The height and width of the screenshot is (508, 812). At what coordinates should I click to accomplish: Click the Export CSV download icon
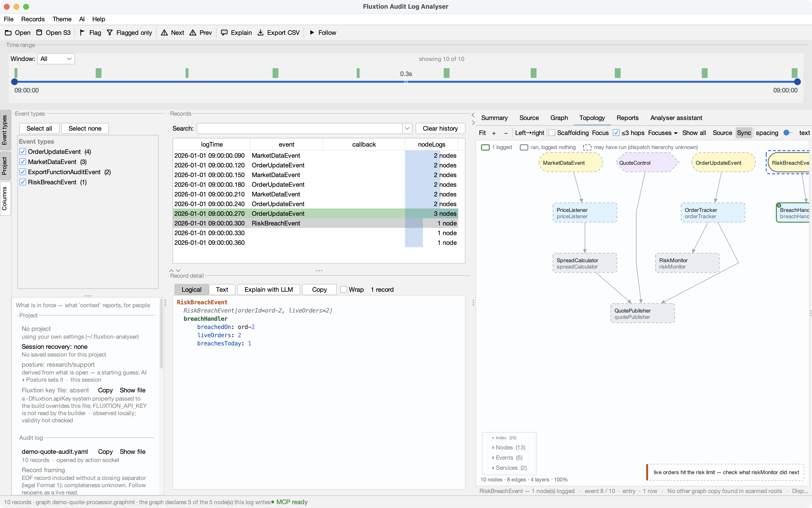click(260, 33)
